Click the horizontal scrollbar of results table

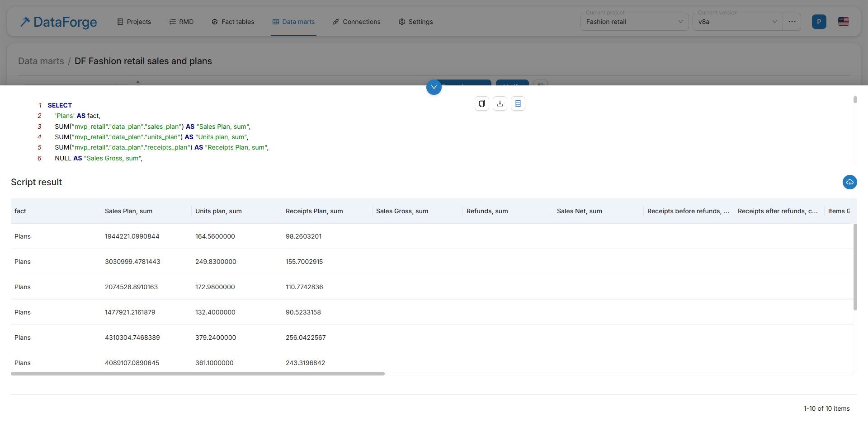click(x=198, y=374)
